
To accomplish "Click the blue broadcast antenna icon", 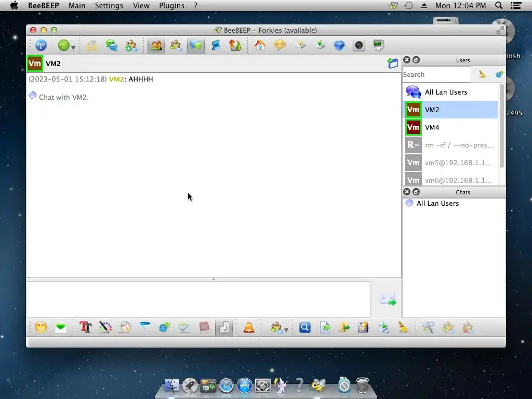I will pyautogui.click(x=41, y=45).
